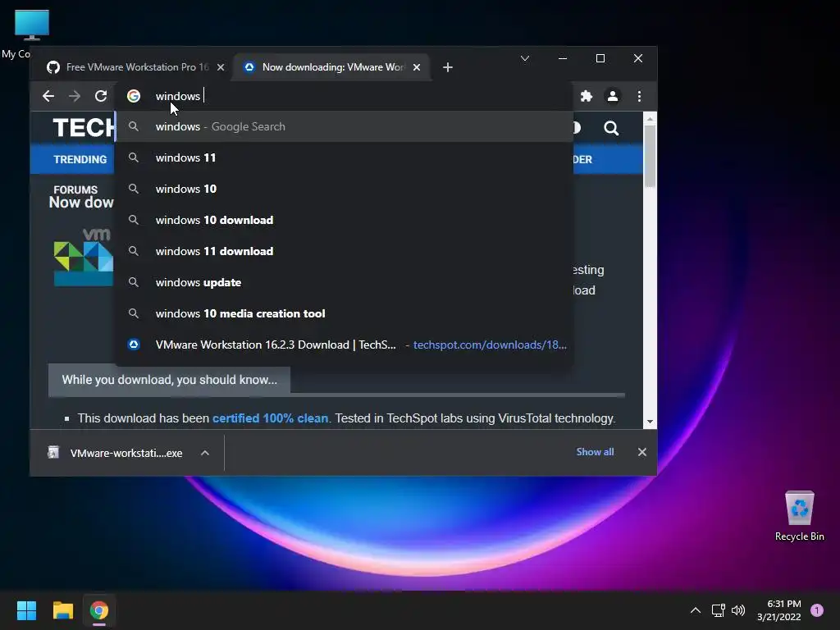Open the tab search dropdown chevron
This screenshot has width=840, height=630.
click(x=525, y=58)
